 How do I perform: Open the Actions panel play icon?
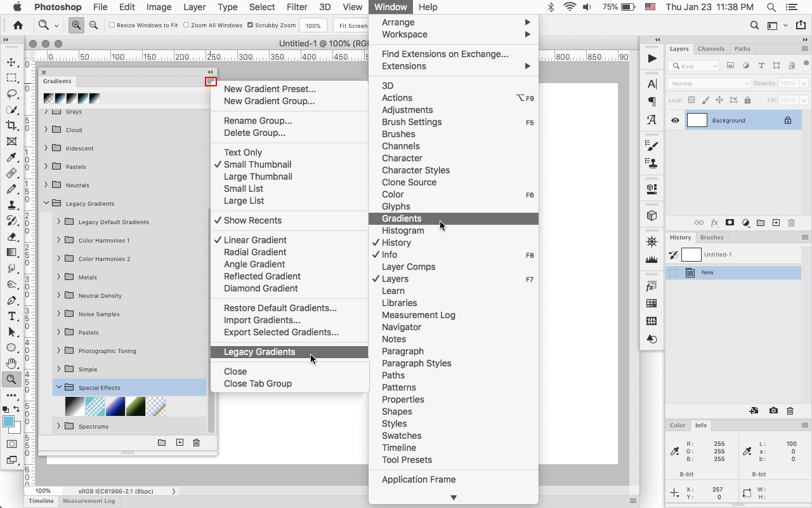coord(652,58)
